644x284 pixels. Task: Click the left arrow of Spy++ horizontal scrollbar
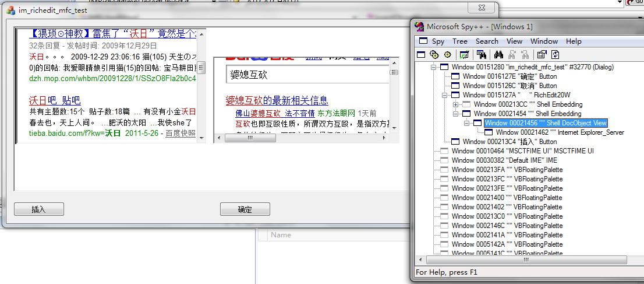(x=420, y=260)
